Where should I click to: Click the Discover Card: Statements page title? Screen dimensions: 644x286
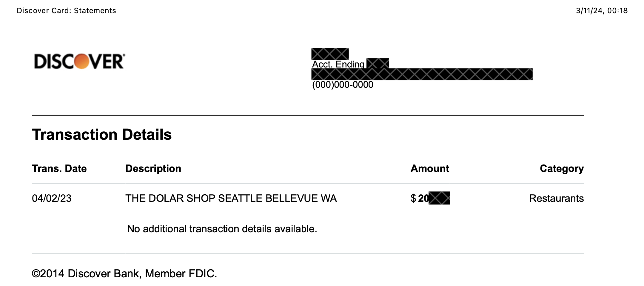click(x=66, y=11)
